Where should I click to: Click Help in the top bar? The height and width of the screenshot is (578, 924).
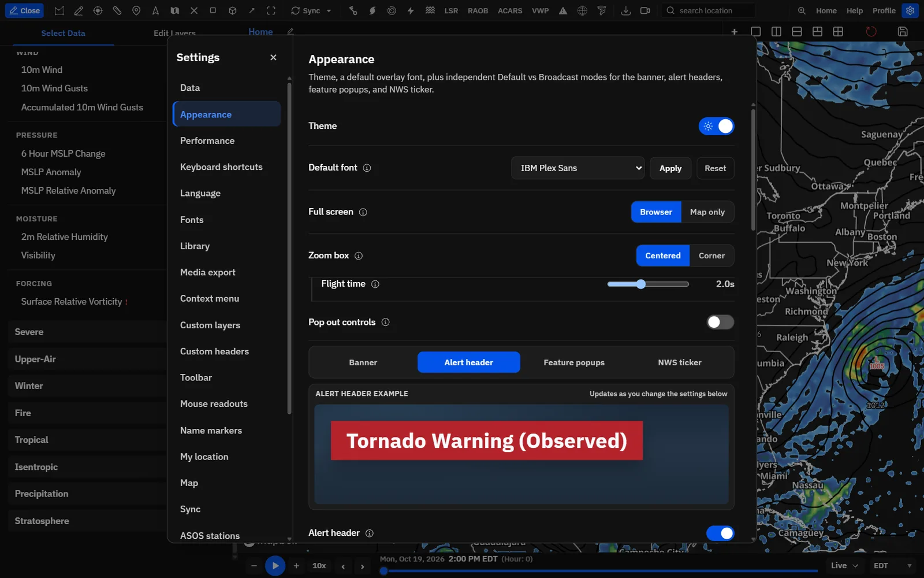pyautogui.click(x=855, y=10)
